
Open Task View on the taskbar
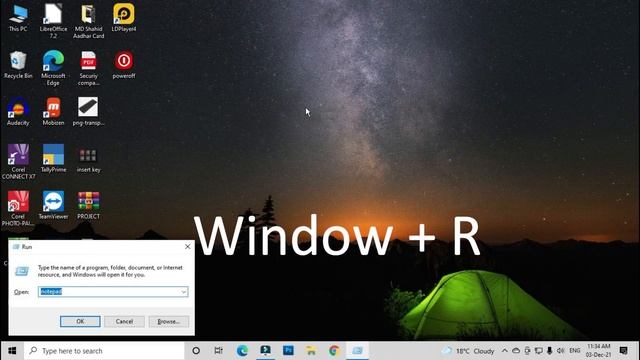click(x=219, y=351)
